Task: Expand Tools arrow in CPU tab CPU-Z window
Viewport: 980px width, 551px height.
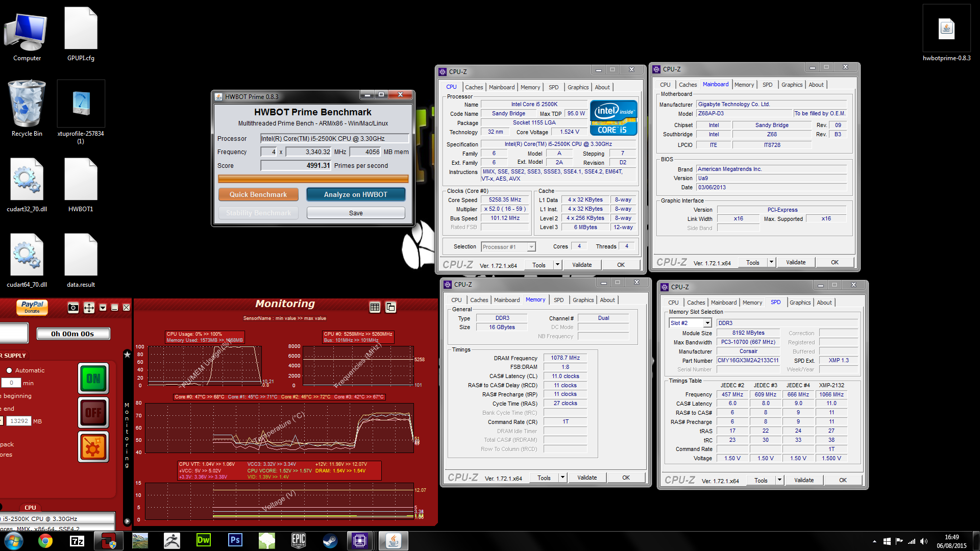Action: (x=557, y=265)
